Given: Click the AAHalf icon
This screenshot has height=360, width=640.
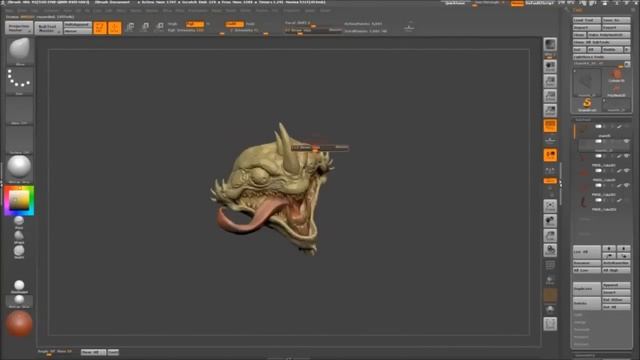Looking at the screenshot, I should tap(550, 110).
